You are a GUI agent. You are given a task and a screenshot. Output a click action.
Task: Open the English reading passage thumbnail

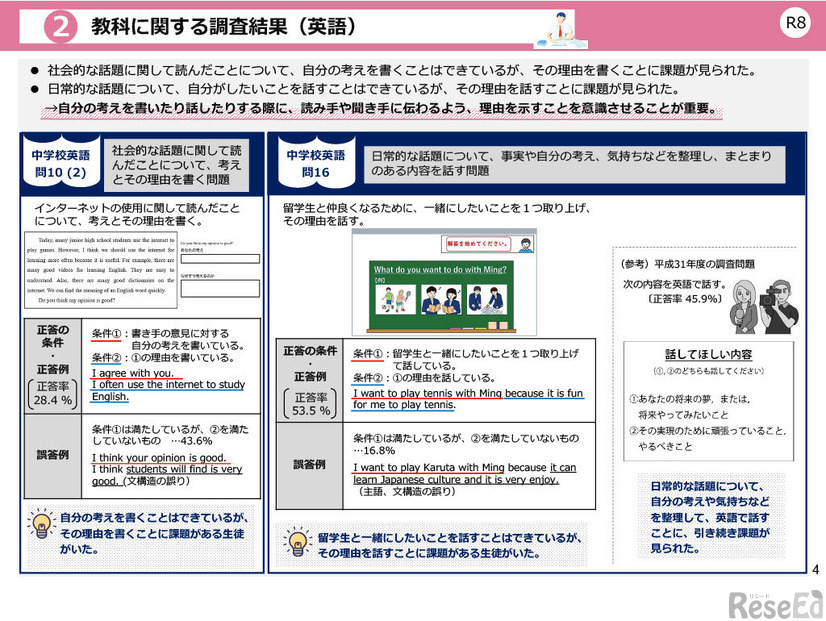101,270
